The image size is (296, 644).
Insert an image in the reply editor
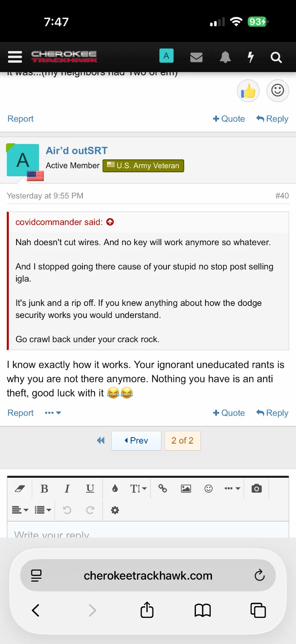[186, 489]
